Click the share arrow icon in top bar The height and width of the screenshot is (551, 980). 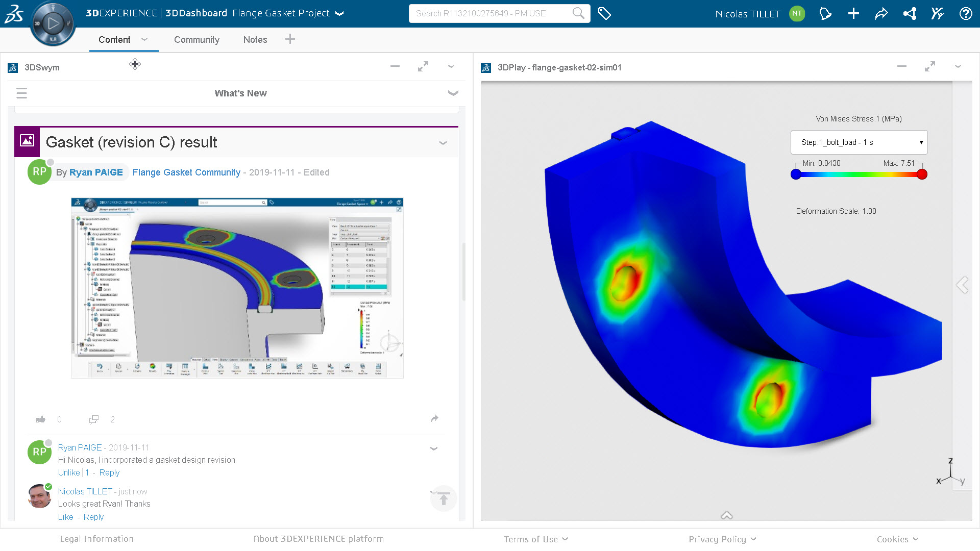tap(881, 14)
